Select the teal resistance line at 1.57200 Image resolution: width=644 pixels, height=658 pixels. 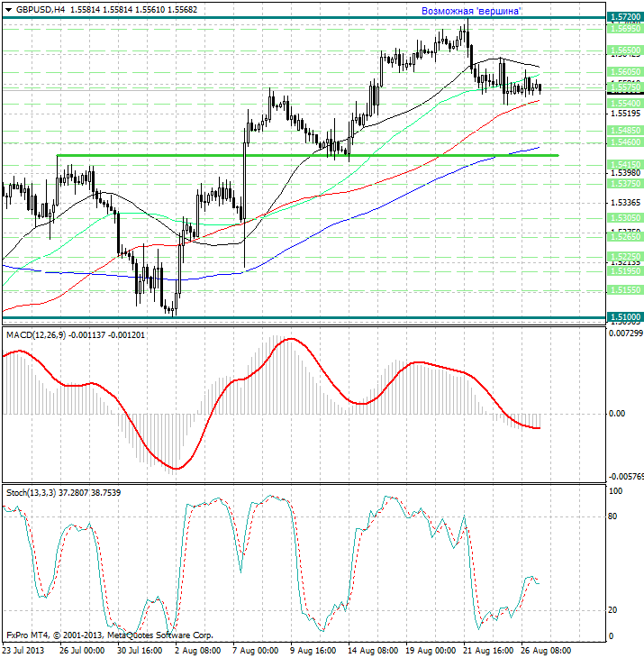[x=304, y=18]
